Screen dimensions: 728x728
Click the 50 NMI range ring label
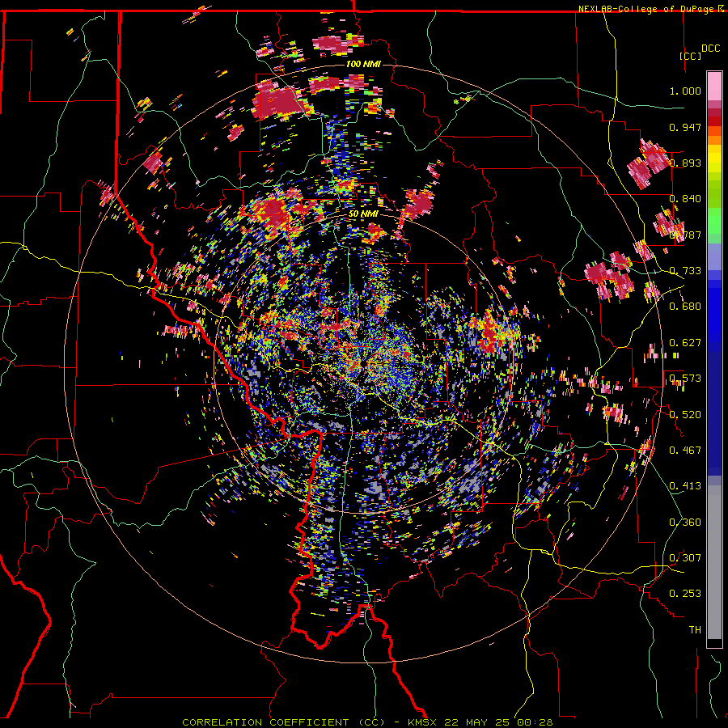[x=363, y=214]
